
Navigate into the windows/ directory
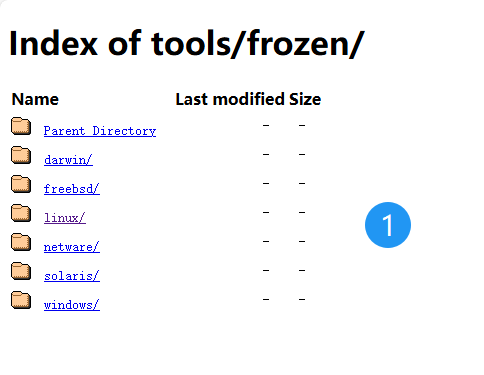(x=72, y=305)
